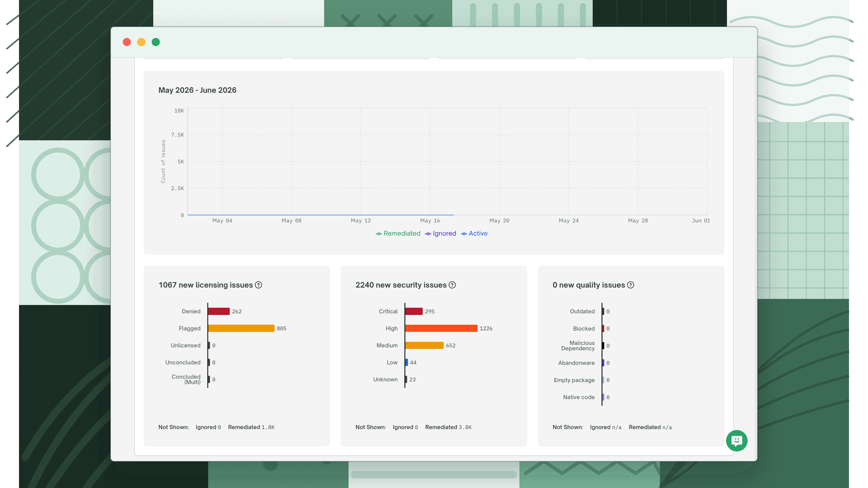868x488 pixels.
Task: Click Ignored n/a under quality issues
Action: [606, 427]
